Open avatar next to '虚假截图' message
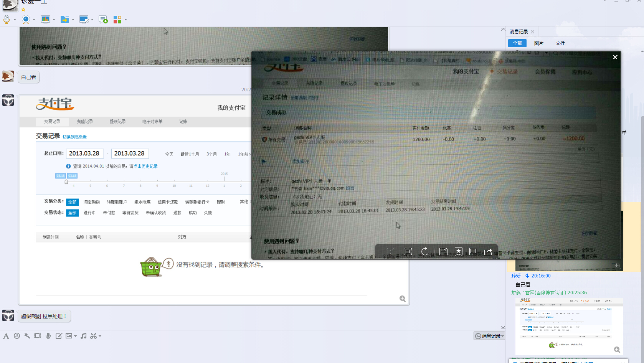Viewport: 644px width, 363px height. pos(8,315)
